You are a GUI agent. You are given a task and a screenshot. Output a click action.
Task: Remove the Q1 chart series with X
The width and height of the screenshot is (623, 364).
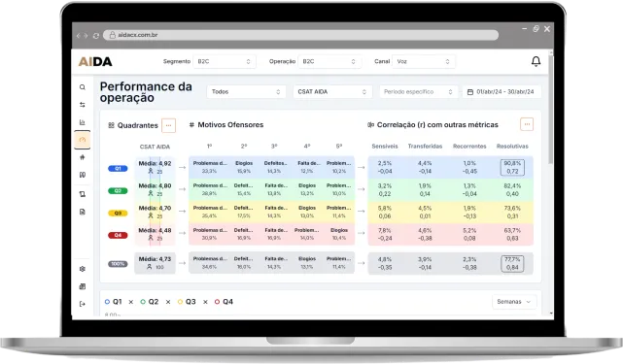pos(130,302)
